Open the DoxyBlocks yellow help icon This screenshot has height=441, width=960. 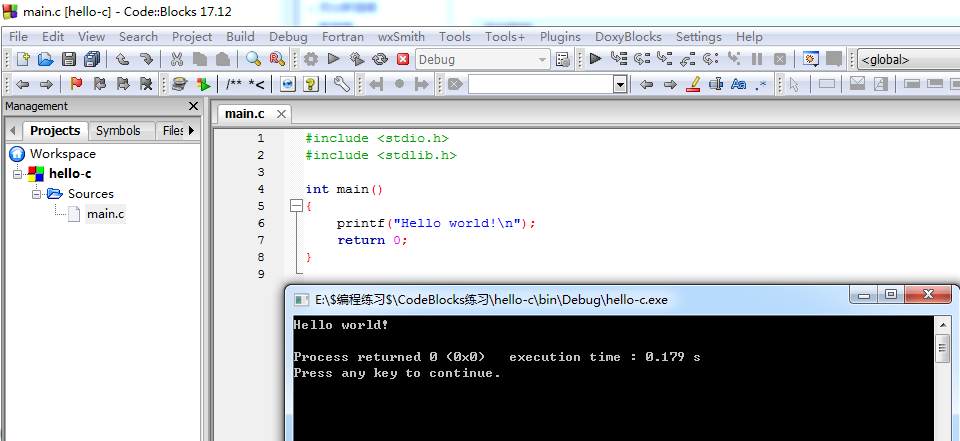pyautogui.click(x=311, y=84)
